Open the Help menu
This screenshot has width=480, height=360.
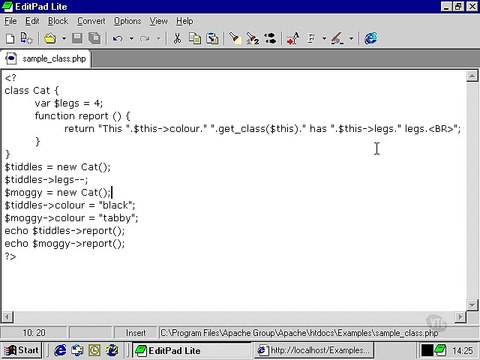[x=184, y=21]
